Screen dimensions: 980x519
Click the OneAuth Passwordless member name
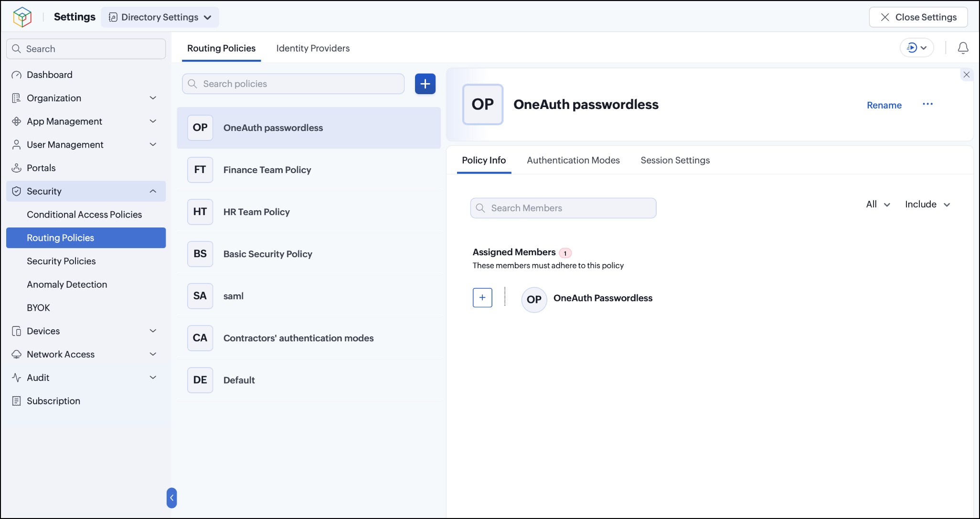coord(603,298)
